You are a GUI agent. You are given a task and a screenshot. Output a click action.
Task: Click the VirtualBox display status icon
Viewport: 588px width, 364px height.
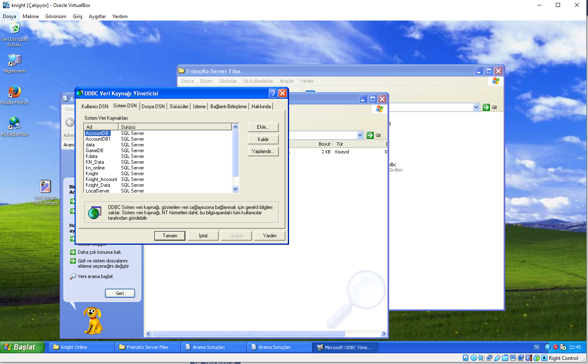coord(513,358)
